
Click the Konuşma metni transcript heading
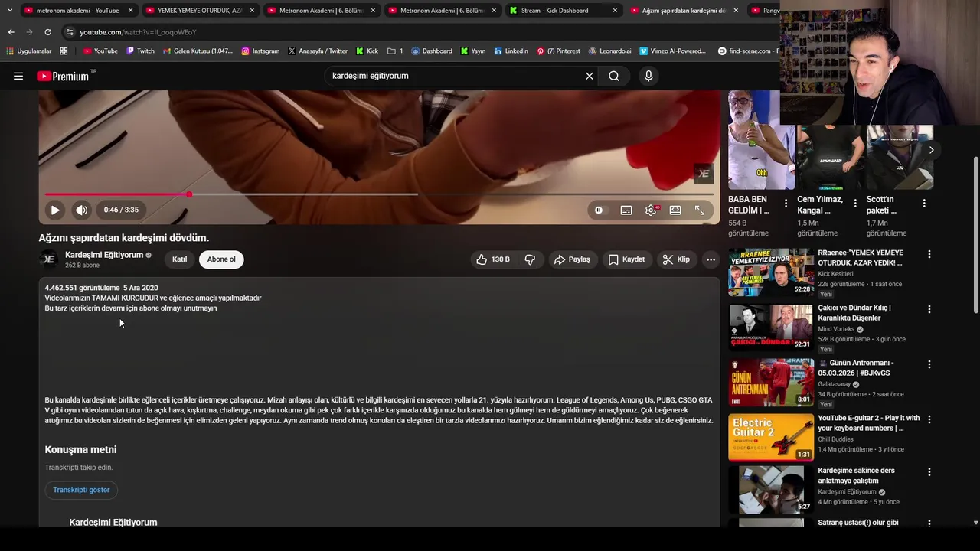coord(80,449)
